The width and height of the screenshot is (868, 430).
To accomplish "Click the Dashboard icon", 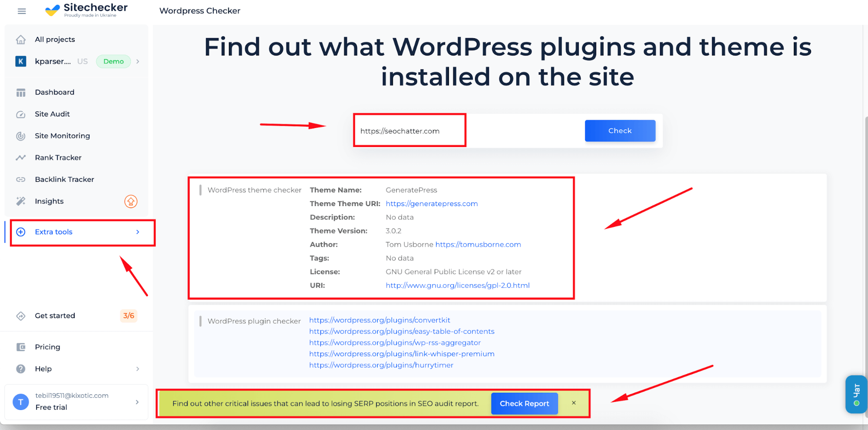I will 21,92.
